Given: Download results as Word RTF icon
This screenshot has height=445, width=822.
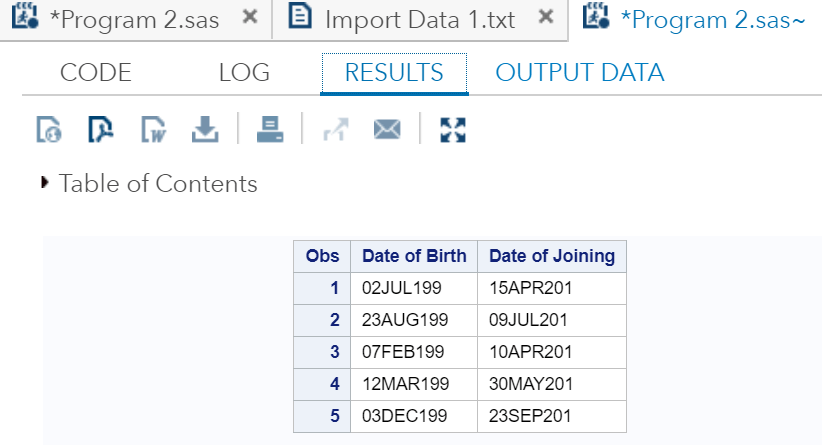Looking at the screenshot, I should pyautogui.click(x=153, y=129).
